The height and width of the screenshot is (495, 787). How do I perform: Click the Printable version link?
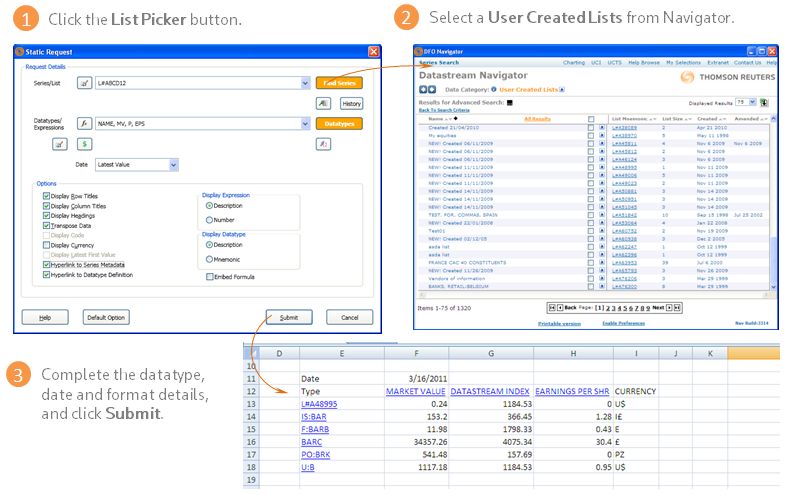(x=559, y=324)
